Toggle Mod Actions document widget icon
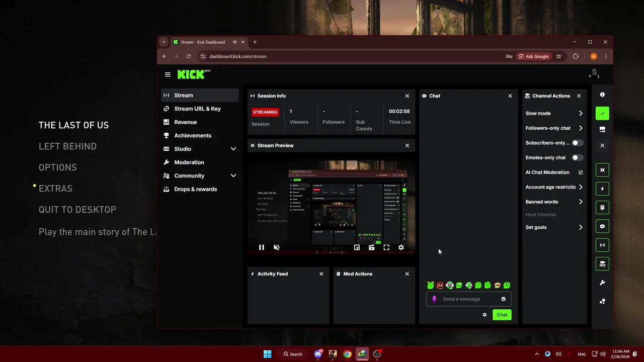 [602, 207]
